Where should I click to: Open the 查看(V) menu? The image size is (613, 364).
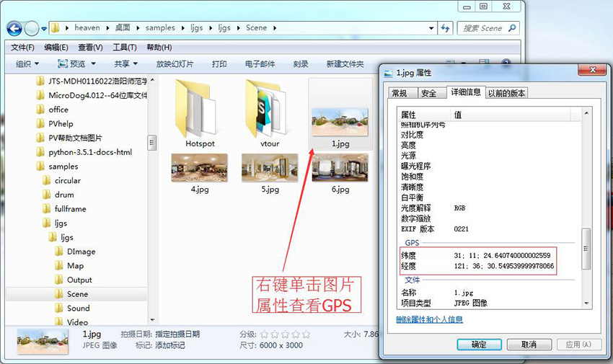90,48
